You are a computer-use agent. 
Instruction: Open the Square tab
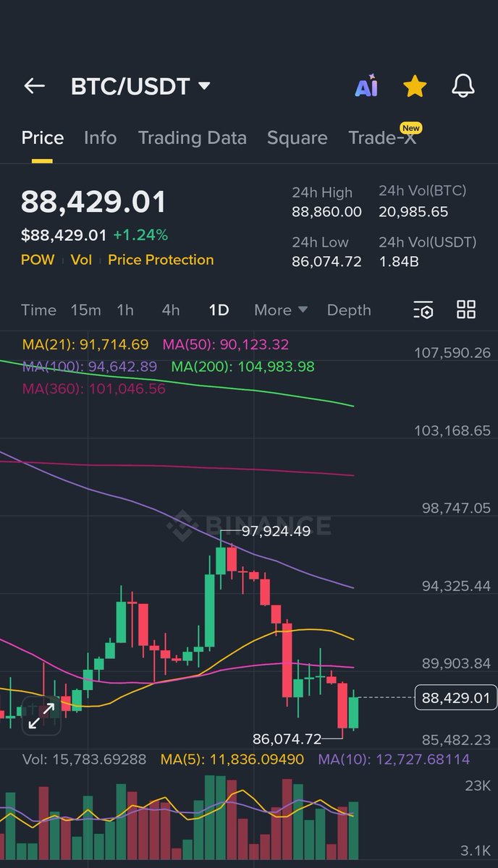coord(297,137)
